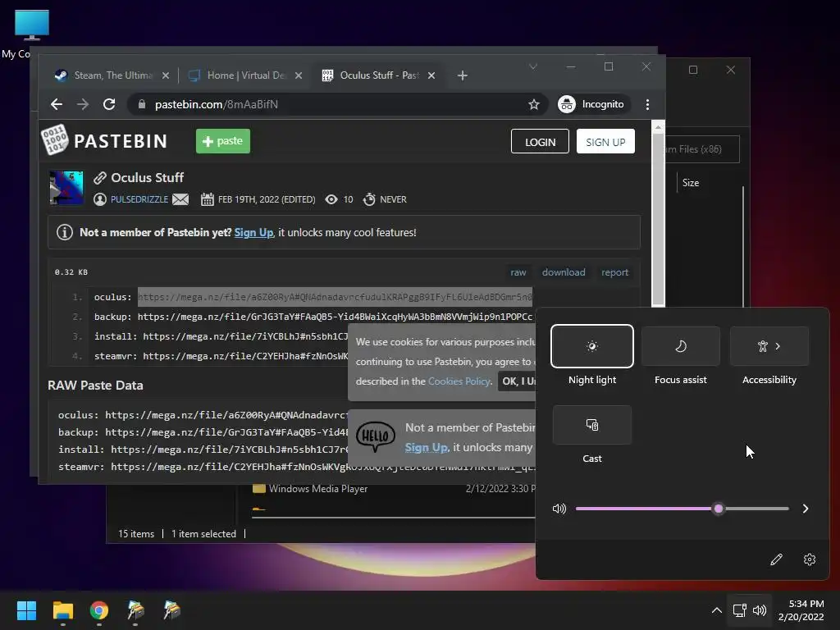Accept cookies with the OK button

518,381
